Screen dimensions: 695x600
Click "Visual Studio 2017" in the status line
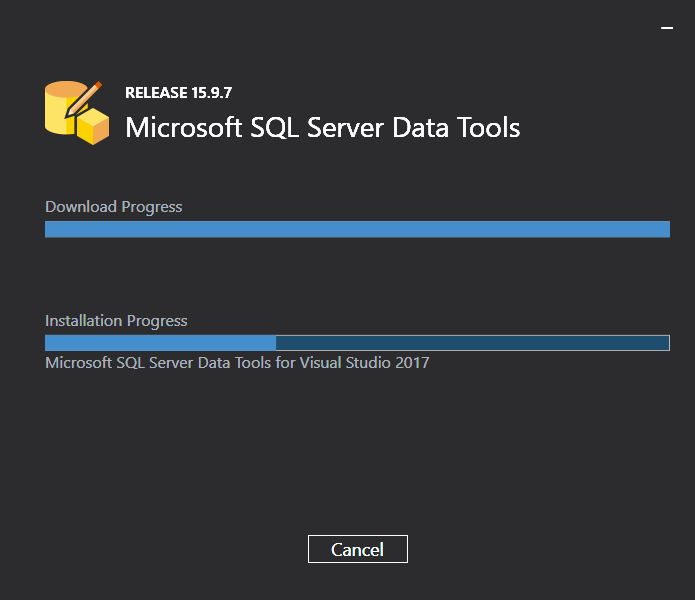click(364, 363)
